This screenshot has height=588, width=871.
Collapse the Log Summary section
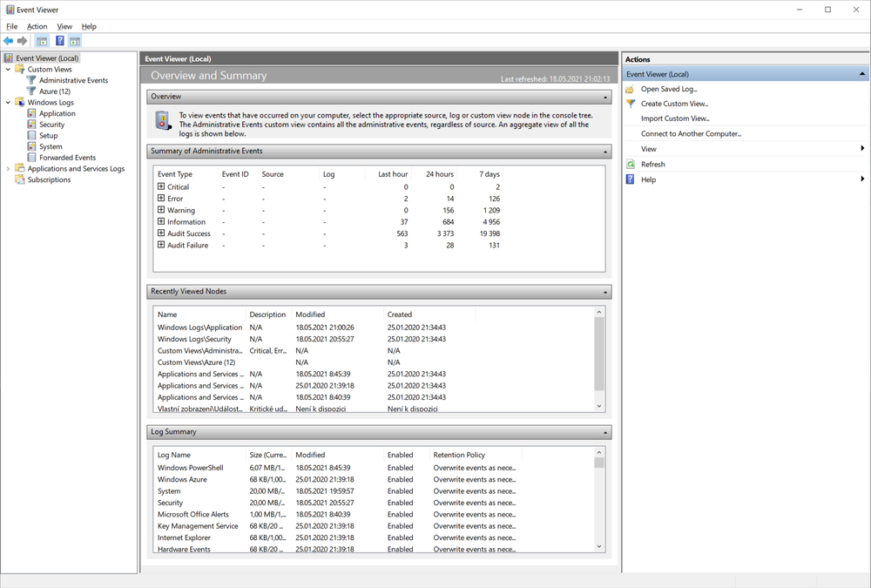pyautogui.click(x=607, y=431)
